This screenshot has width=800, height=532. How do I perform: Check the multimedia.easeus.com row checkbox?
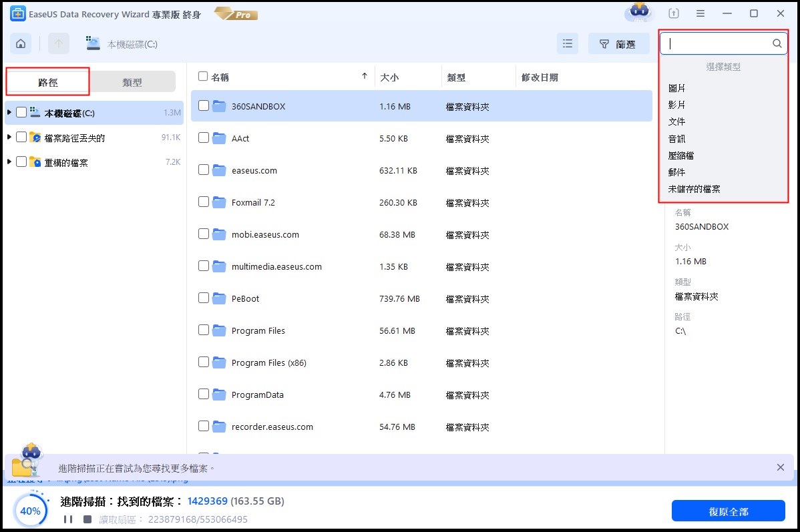tap(204, 266)
